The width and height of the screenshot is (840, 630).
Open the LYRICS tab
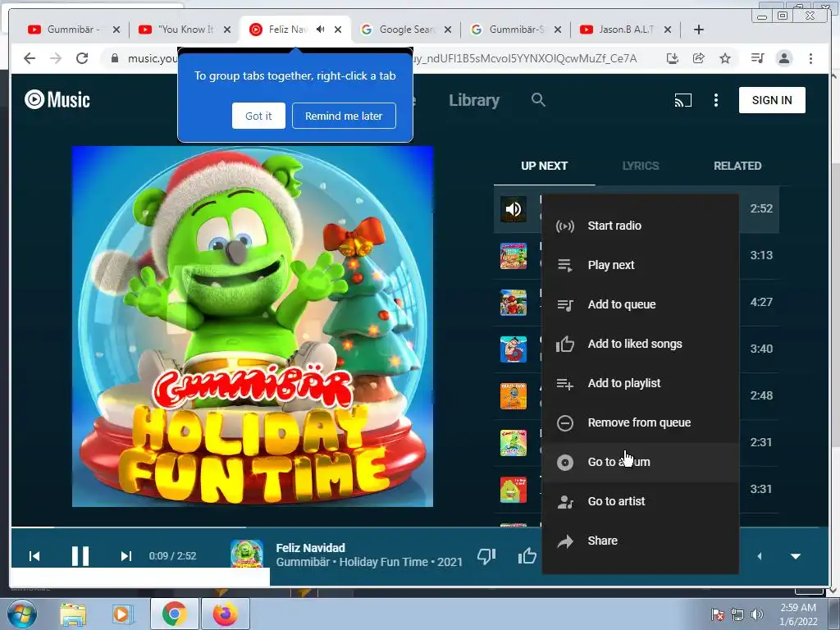click(x=641, y=166)
